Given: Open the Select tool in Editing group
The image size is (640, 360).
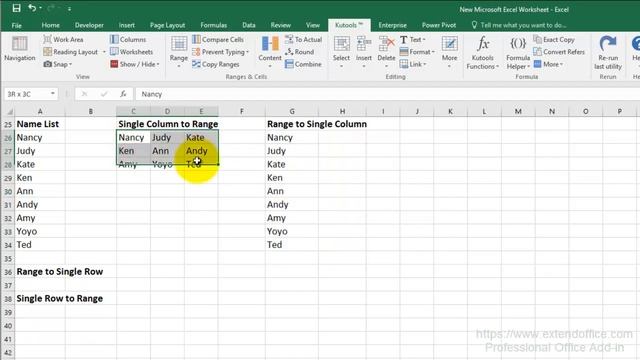Looking at the screenshot, I should (341, 51).
